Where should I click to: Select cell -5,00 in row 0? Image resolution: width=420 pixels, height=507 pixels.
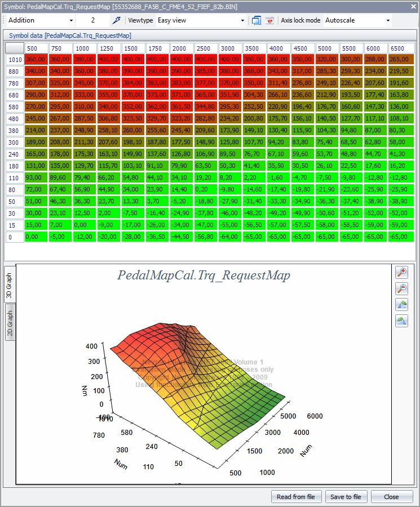60,237
